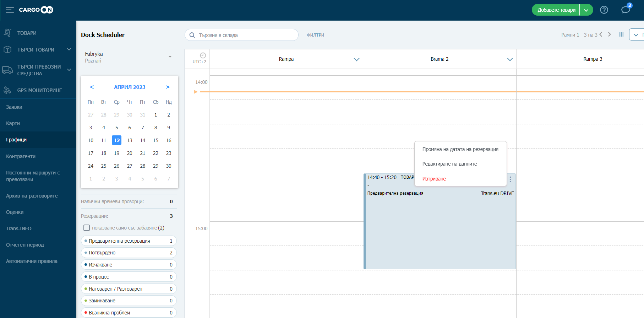This screenshot has width=644, height=318.
Task: Open the partially visible view dropdown
Action: pyautogui.click(x=637, y=35)
